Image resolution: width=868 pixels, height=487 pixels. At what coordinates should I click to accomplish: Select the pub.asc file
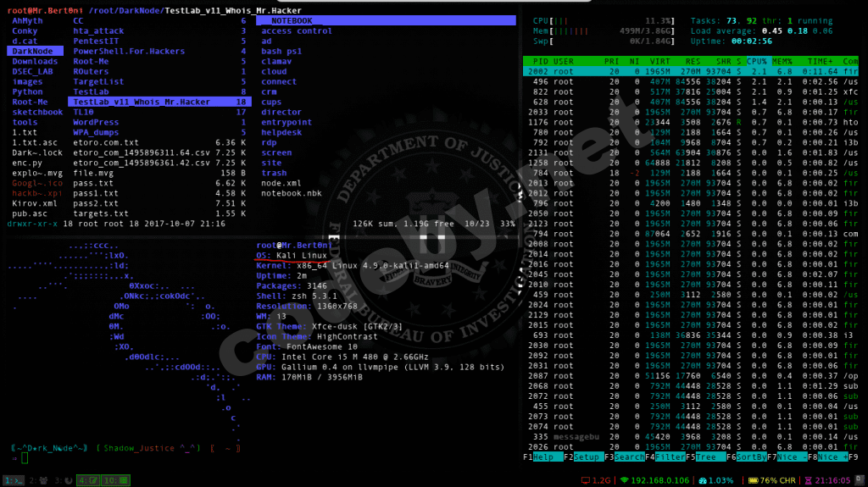pos(30,213)
